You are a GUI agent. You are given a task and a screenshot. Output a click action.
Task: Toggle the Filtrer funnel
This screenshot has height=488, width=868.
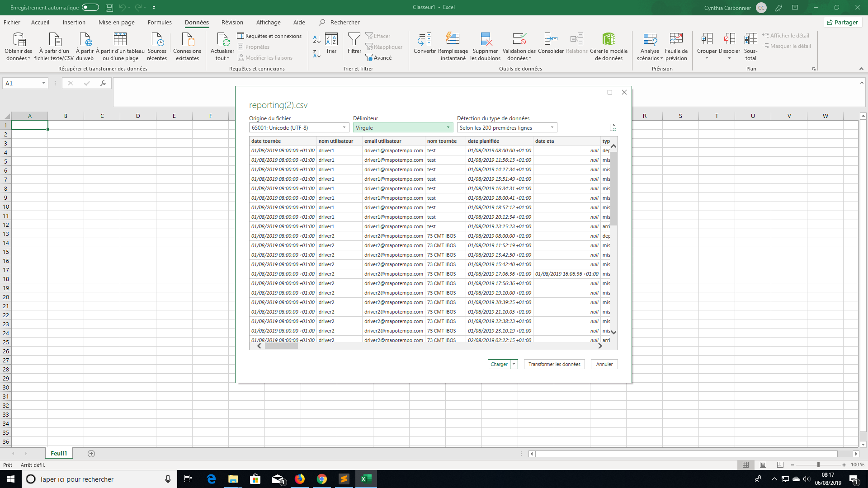[354, 43]
